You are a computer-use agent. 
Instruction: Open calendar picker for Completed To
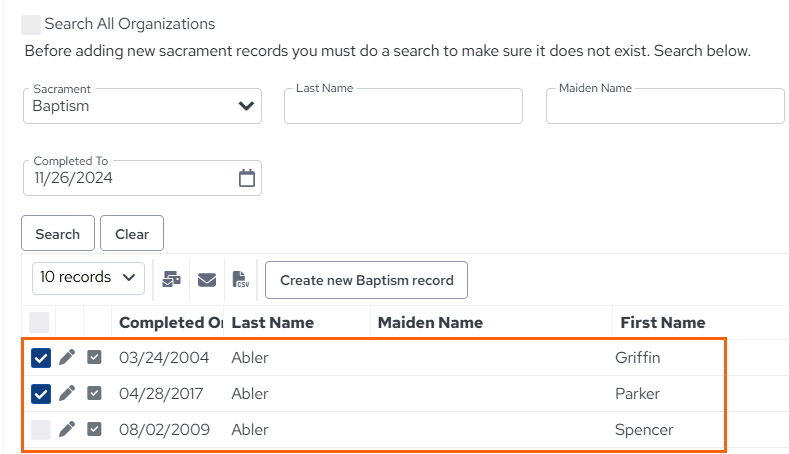pos(247,178)
